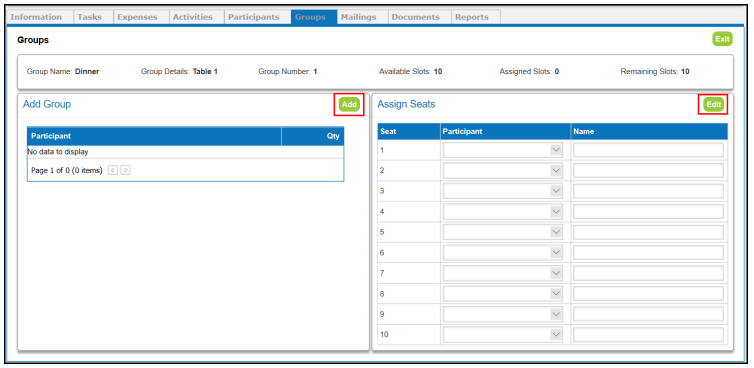Image resolution: width=754 pixels, height=368 pixels.
Task: Click the 'No data to display' row
Action: pos(186,152)
